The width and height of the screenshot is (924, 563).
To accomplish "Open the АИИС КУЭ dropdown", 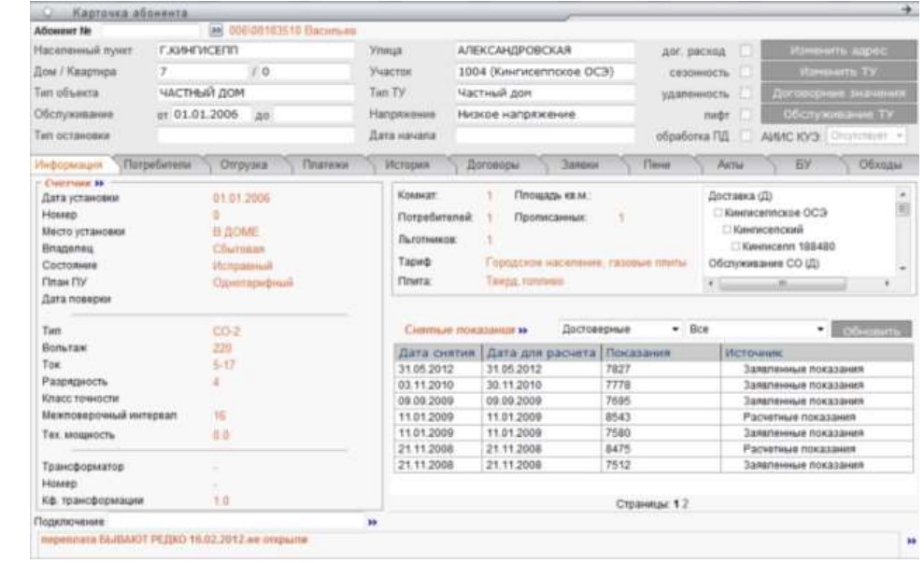I will (x=866, y=136).
